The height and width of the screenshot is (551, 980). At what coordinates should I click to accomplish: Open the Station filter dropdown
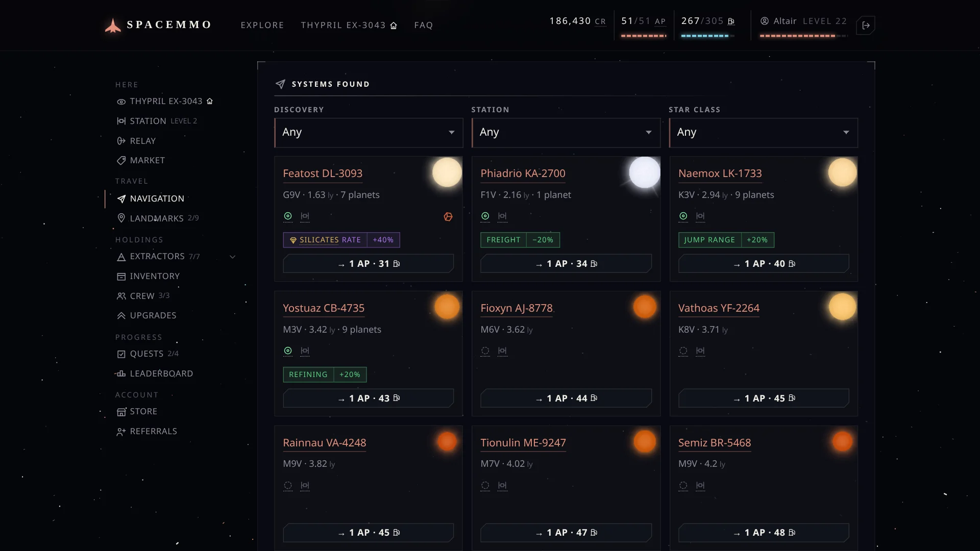[566, 133]
